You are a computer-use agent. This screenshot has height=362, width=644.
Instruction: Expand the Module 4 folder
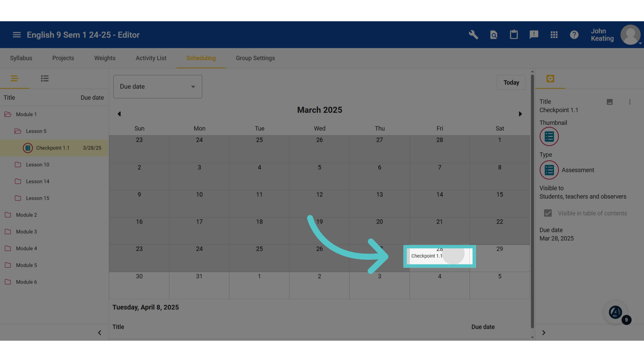click(8, 248)
